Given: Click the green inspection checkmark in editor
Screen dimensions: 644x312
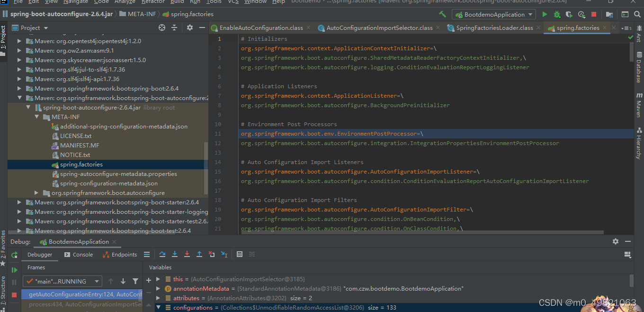Looking at the screenshot, I should [x=630, y=37].
